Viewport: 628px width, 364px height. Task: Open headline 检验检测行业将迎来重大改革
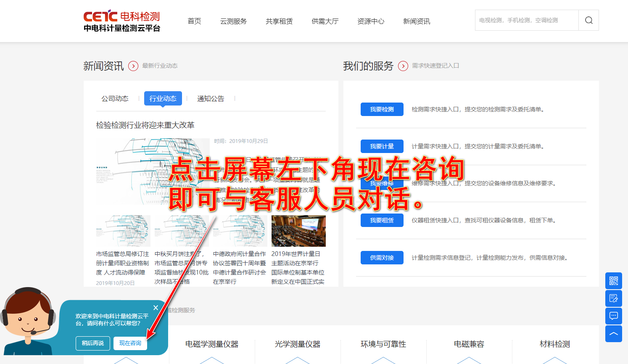point(145,125)
